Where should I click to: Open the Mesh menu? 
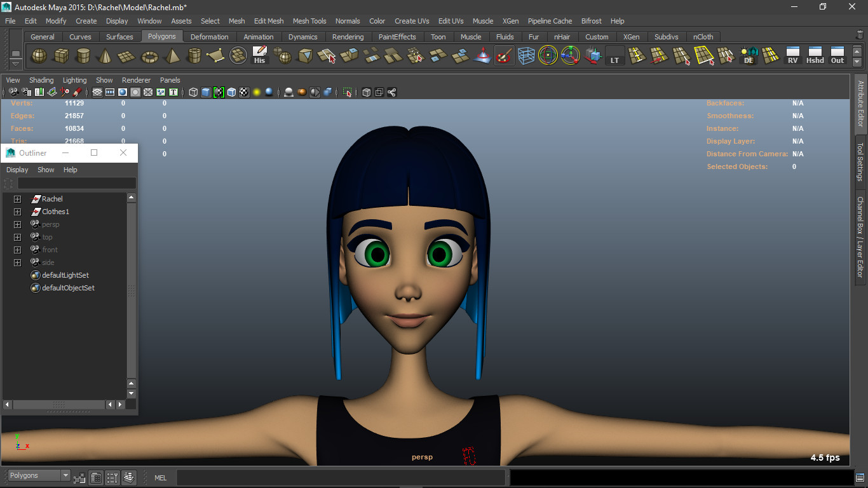(x=236, y=21)
